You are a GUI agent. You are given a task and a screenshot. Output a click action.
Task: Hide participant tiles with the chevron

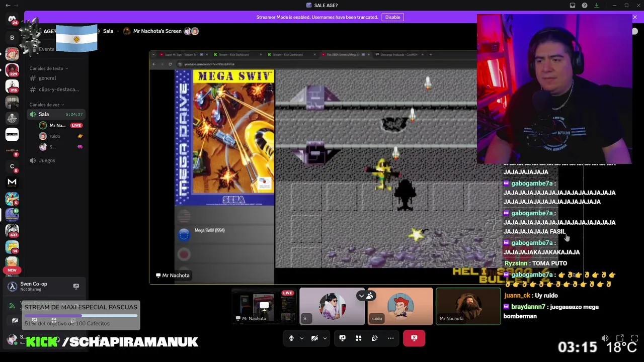[x=361, y=296]
